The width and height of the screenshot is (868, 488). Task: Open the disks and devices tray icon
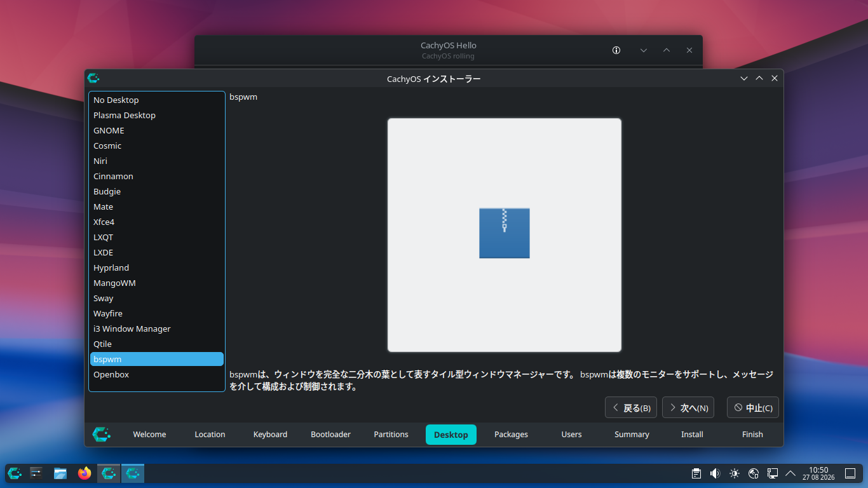[x=754, y=473]
